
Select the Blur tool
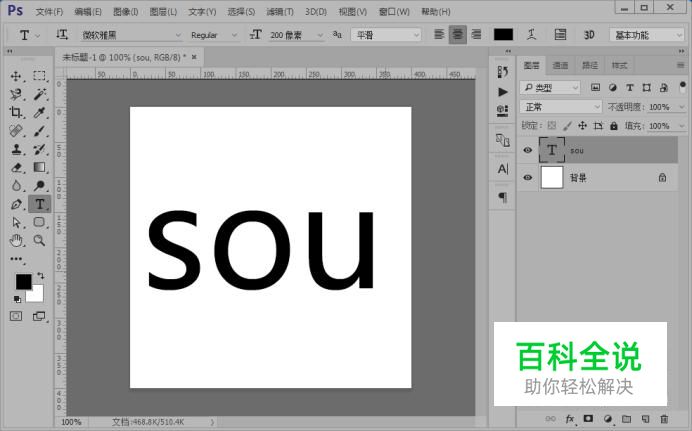coord(16,186)
